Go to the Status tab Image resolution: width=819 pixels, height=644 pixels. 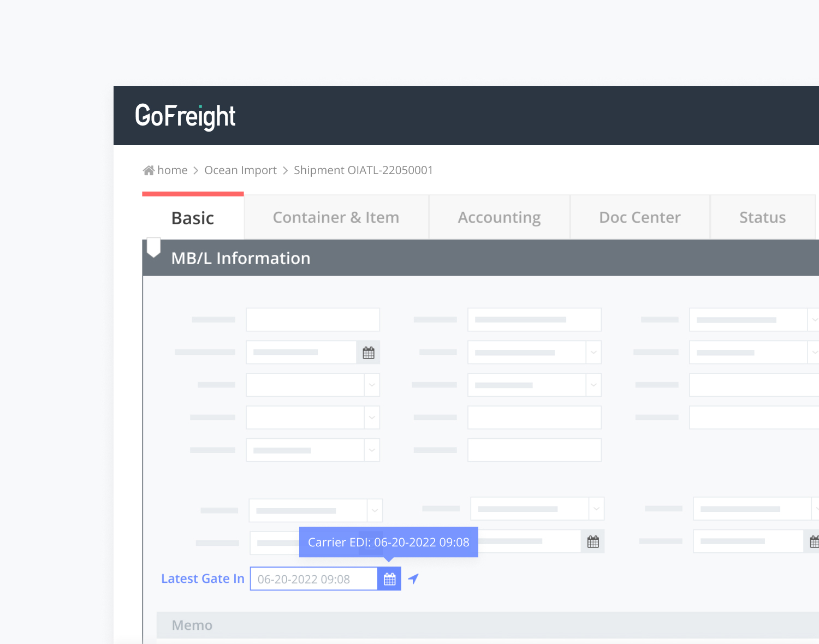click(762, 218)
